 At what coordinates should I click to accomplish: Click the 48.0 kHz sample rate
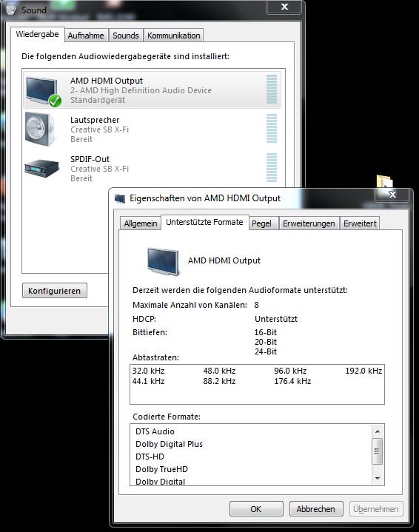[x=219, y=371]
